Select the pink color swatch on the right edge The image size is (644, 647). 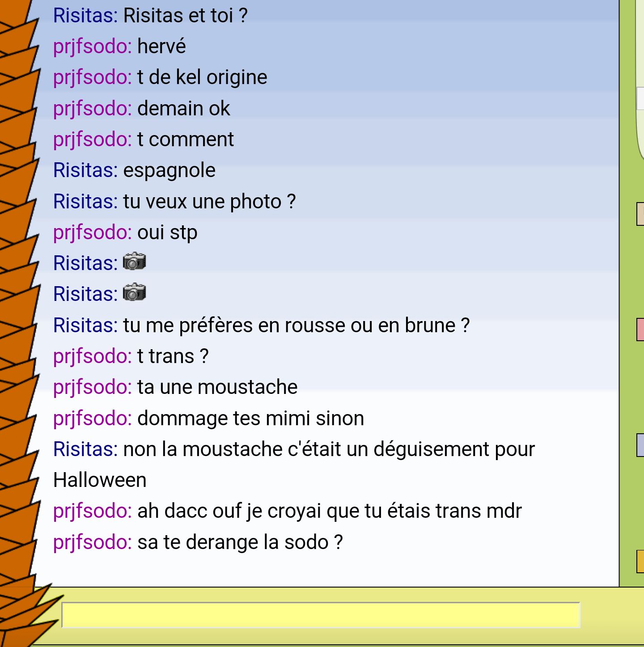click(640, 330)
